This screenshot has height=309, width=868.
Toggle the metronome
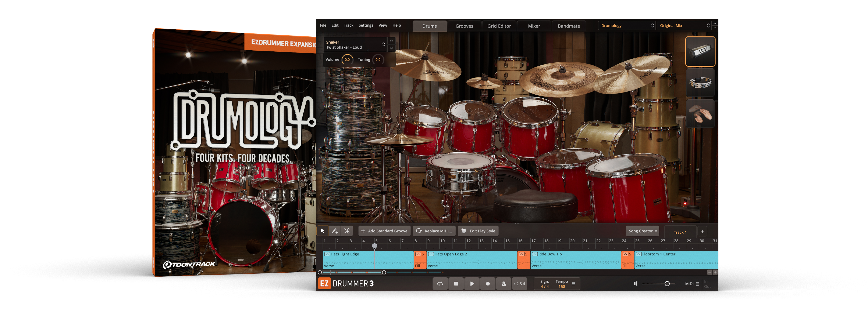(504, 283)
